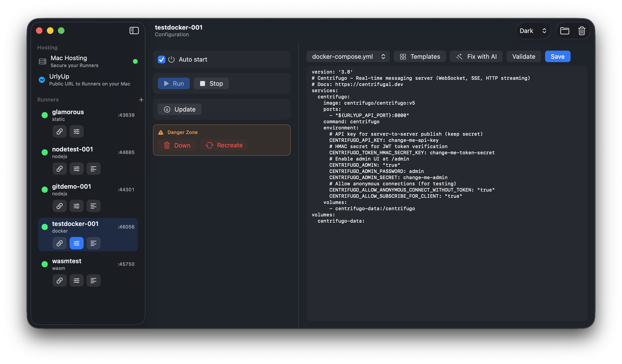Click the trash delete runner icon
The width and height of the screenshot is (622, 364).
click(x=582, y=31)
